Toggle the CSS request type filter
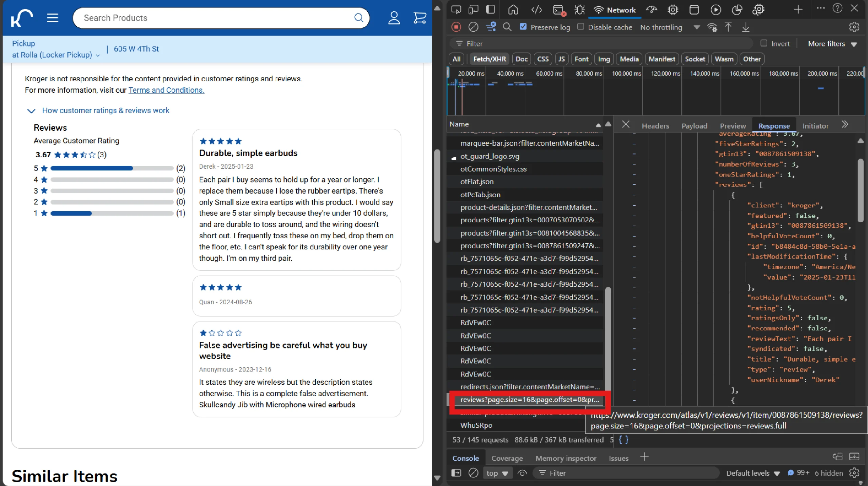 coord(543,59)
